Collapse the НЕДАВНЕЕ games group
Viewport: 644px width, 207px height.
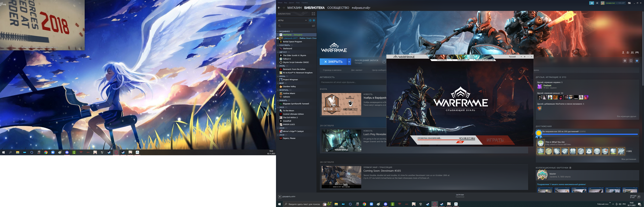coord(278,31)
